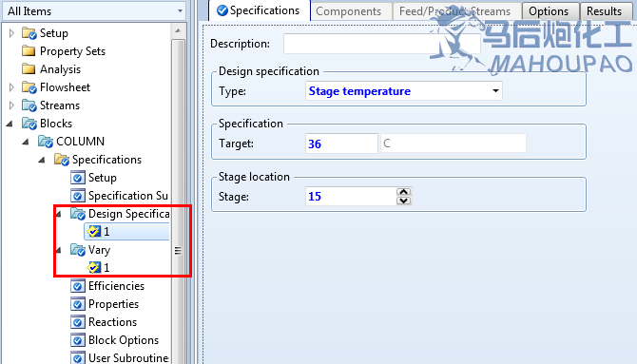Click the Specifications tab checkmark icon
The image size is (637, 364).
[x=222, y=10]
